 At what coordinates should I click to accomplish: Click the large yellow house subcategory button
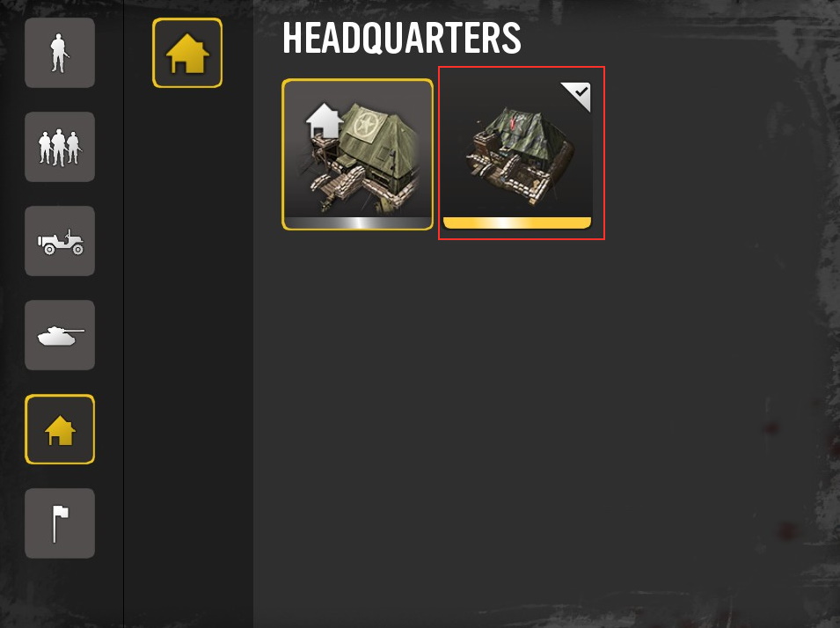pyautogui.click(x=187, y=53)
